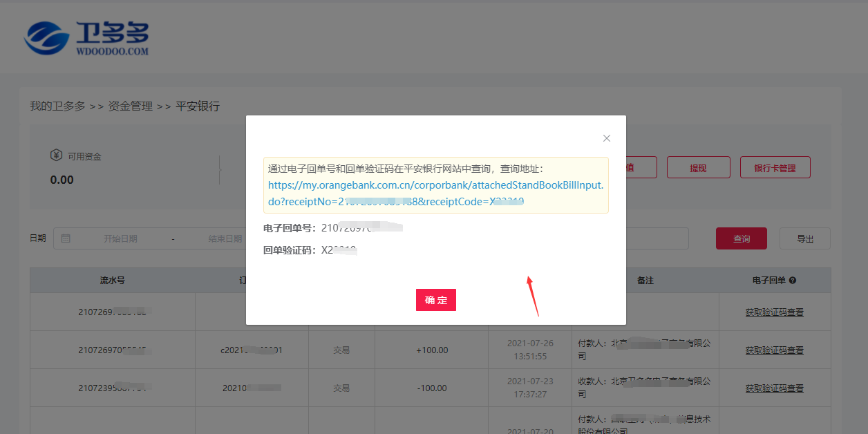The image size is (868, 434).
Task: Click the 交易 type cell in the -100.00 row
Action: click(341, 388)
